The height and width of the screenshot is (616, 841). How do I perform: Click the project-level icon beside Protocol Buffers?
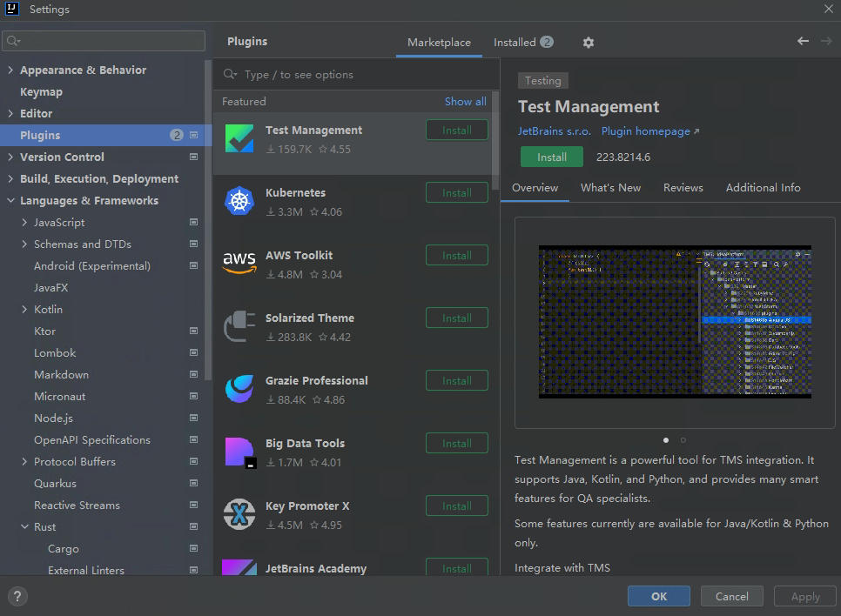[193, 461]
